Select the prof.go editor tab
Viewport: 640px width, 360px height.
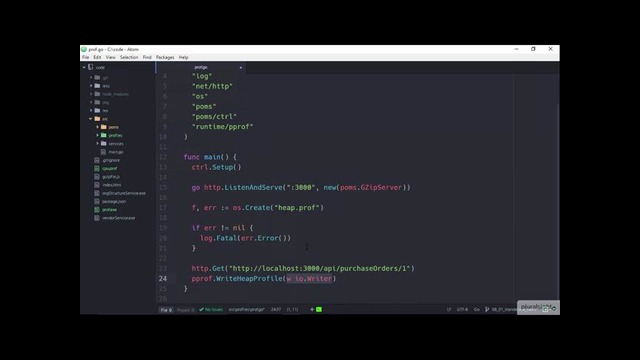point(201,67)
